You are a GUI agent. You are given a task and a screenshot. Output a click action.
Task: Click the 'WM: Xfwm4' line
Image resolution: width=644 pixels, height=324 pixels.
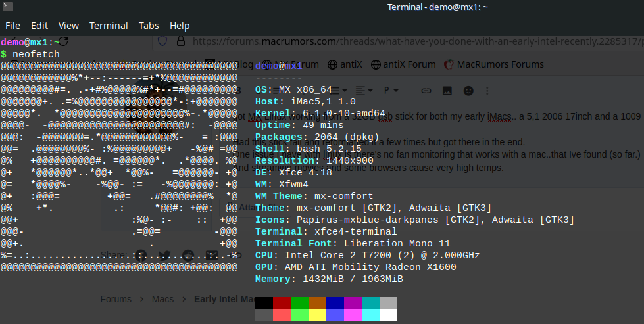(282, 185)
